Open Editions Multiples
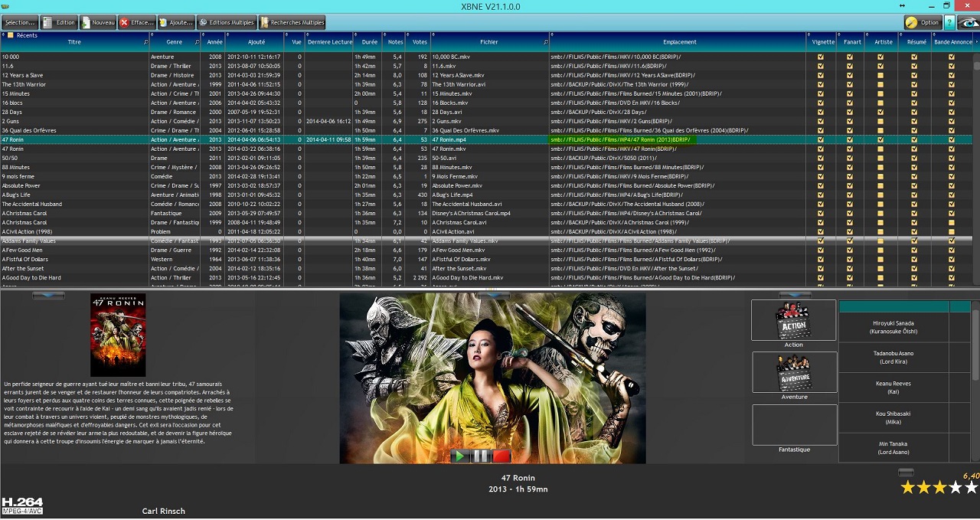 [227, 22]
